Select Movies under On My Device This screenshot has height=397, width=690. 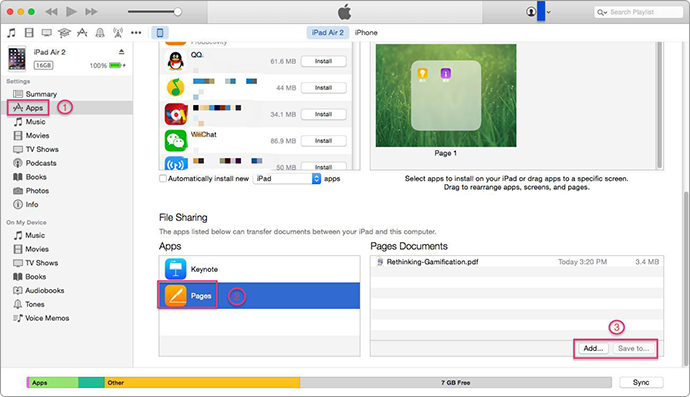(x=37, y=249)
